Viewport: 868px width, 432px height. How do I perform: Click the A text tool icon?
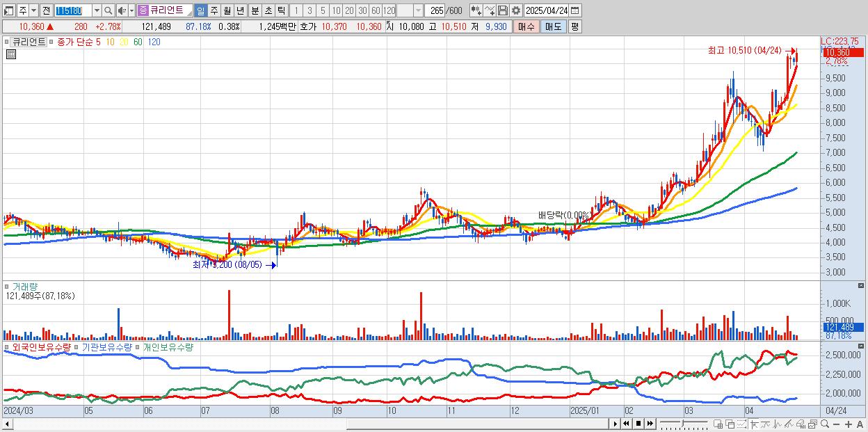pos(860,424)
